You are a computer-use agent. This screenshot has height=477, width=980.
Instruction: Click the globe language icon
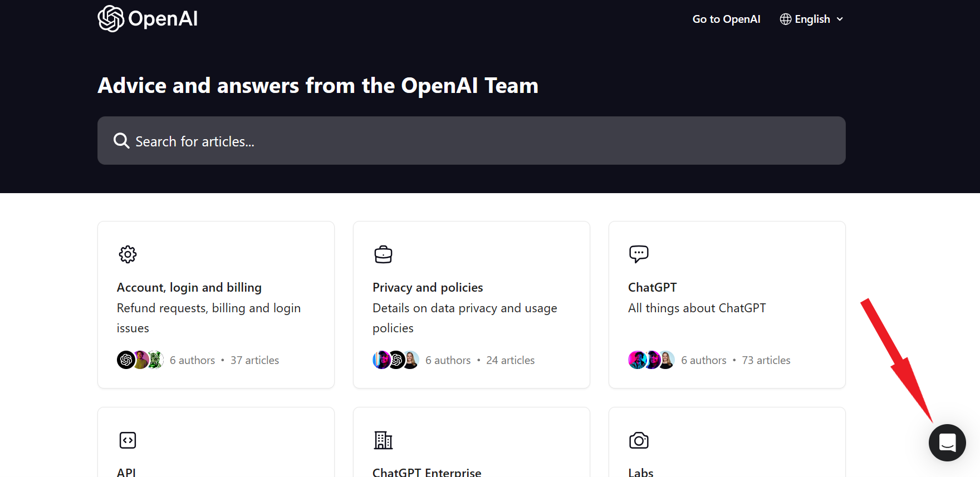pyautogui.click(x=785, y=19)
